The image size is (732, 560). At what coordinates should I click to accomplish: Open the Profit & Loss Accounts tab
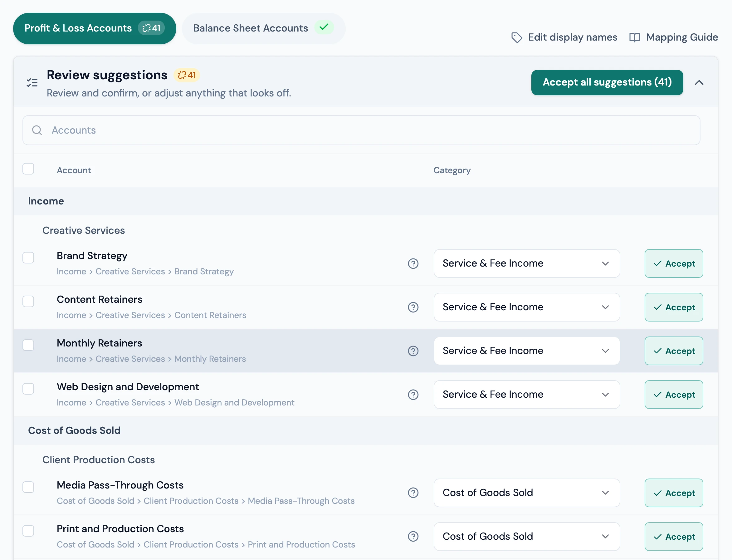pos(94,28)
